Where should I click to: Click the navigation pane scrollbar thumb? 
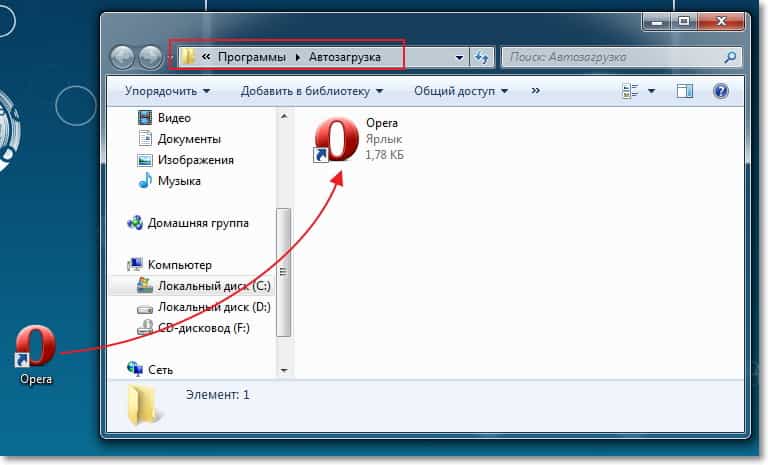[x=284, y=272]
